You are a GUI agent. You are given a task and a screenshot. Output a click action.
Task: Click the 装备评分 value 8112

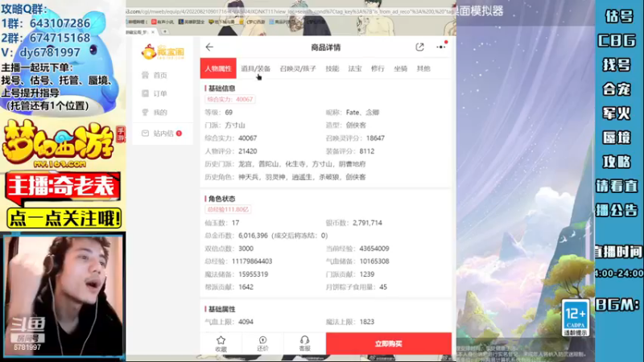click(x=367, y=151)
